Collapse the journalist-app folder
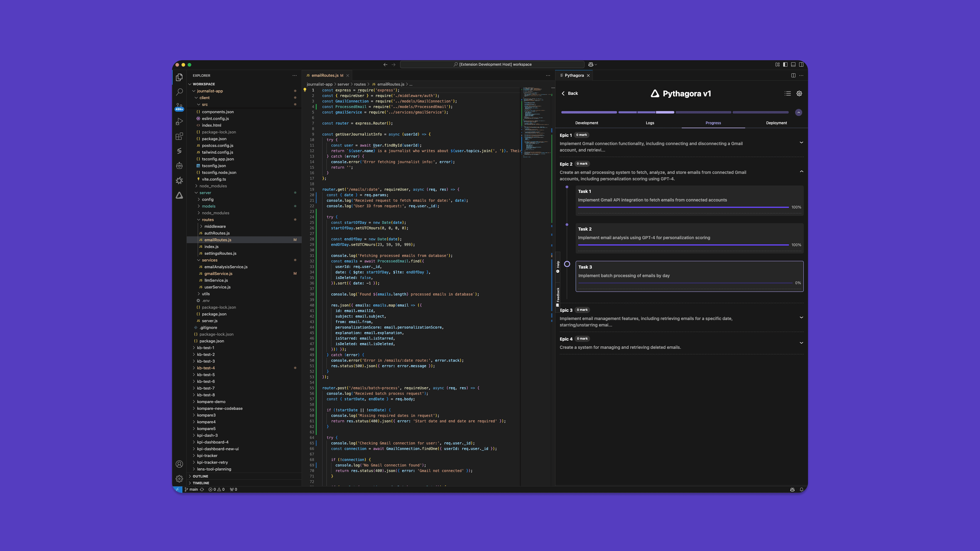The height and width of the screenshot is (551, 980). coord(244,91)
